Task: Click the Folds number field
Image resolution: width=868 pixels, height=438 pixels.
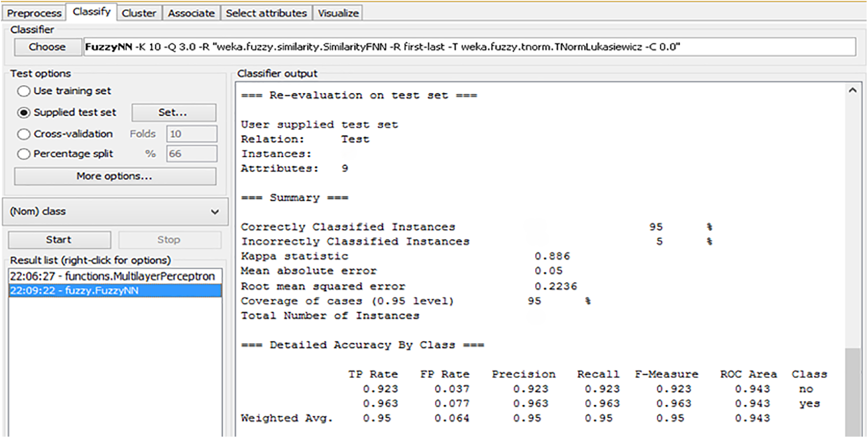Action: (x=191, y=134)
